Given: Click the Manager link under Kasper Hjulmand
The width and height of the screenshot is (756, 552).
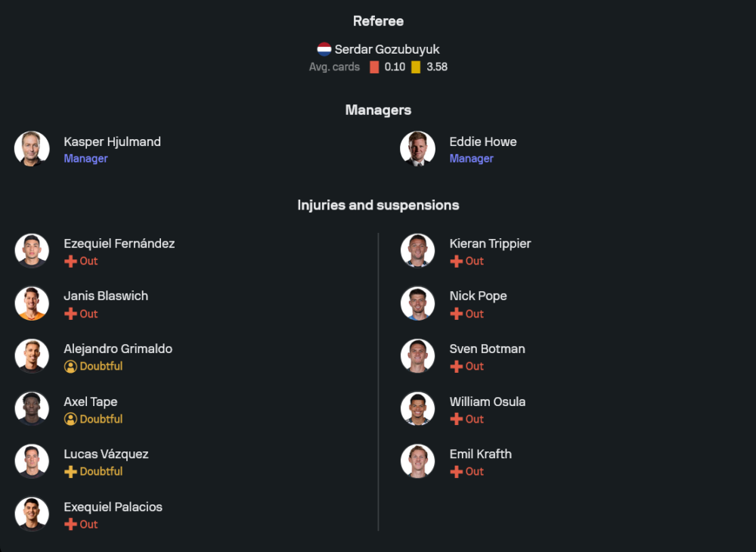Looking at the screenshot, I should (85, 159).
